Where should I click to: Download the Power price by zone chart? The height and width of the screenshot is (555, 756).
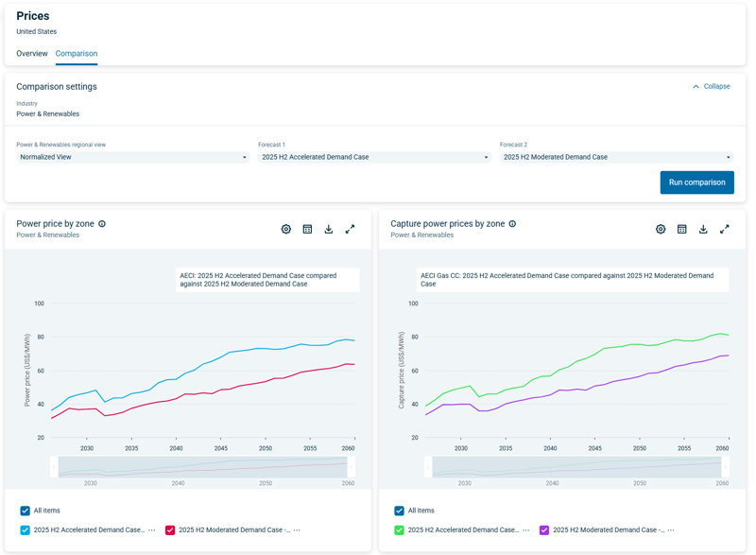329,229
